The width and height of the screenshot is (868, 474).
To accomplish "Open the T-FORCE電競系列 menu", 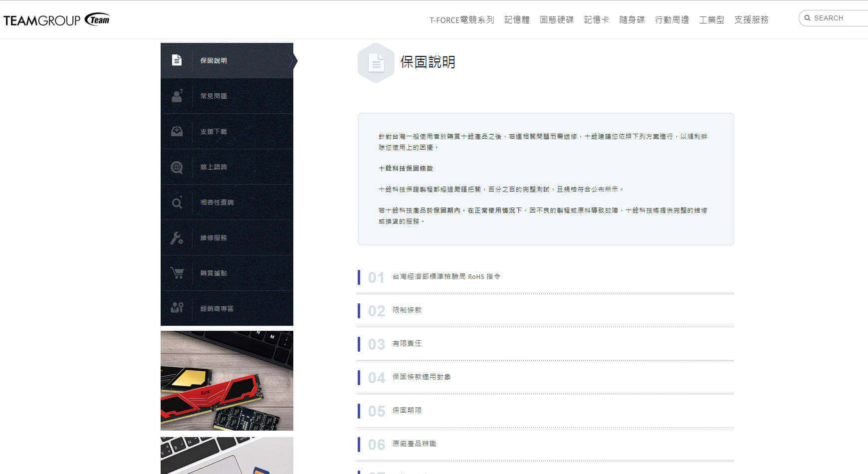I will coord(462,20).
